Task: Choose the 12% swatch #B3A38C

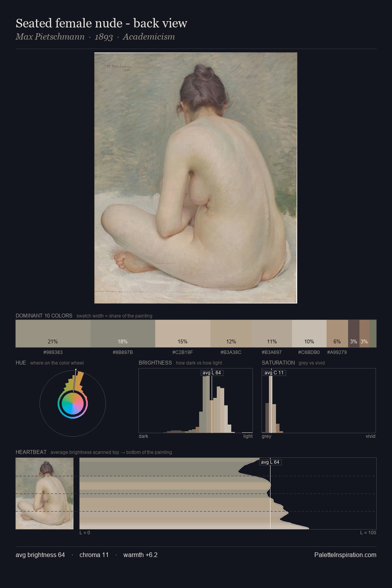Action: click(231, 334)
